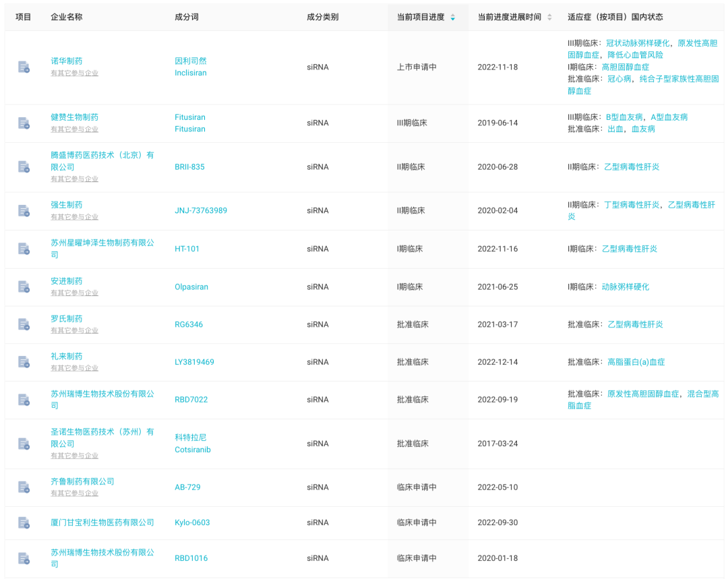The height and width of the screenshot is (579, 728).
Task: Open the 因利司然 ingredient link
Action: click(x=190, y=61)
